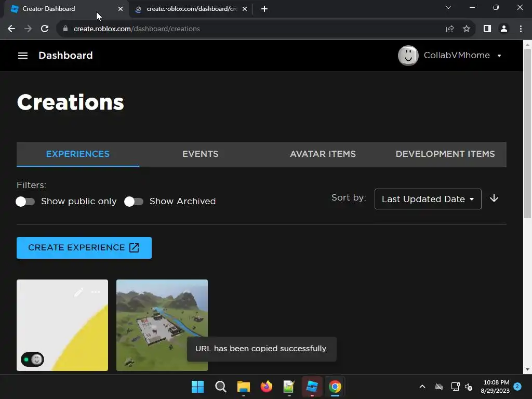Click the page vertical scrollbar thumb

(527, 134)
